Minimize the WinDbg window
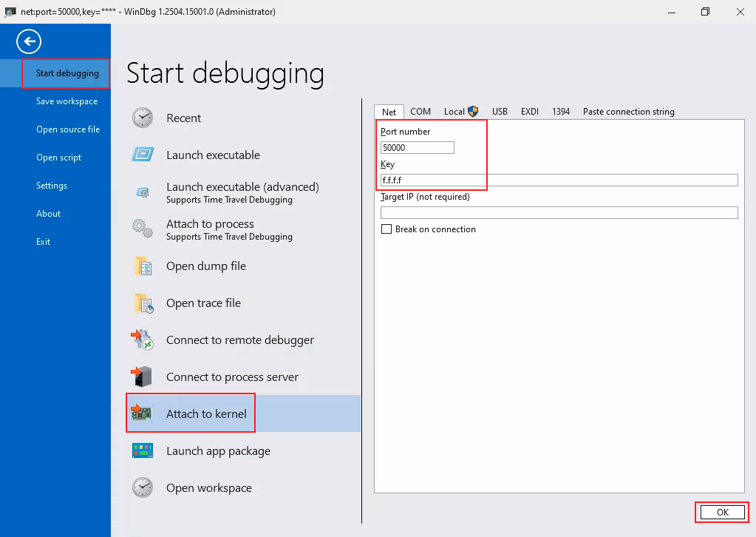Screen dimensions: 756x537 (x=672, y=12)
